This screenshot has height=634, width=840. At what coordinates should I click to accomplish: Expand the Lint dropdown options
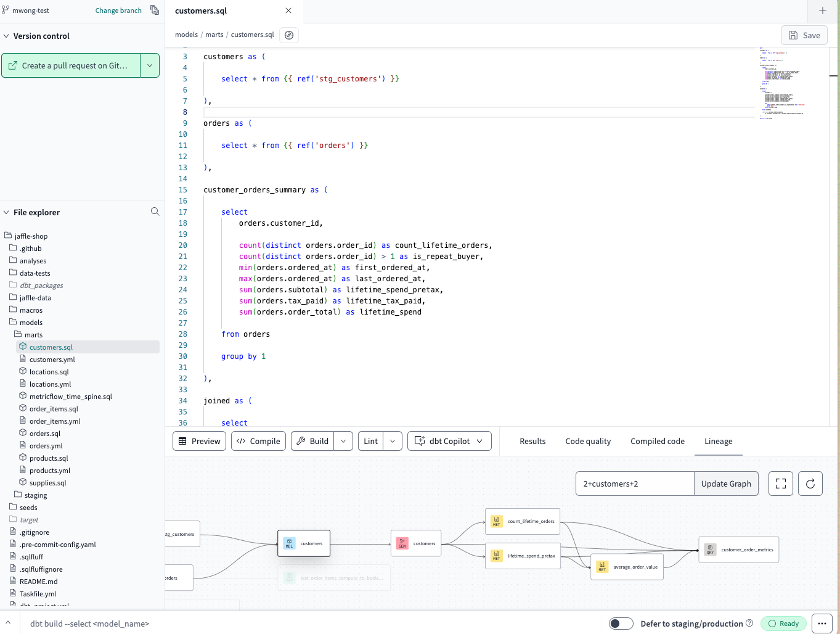click(393, 440)
